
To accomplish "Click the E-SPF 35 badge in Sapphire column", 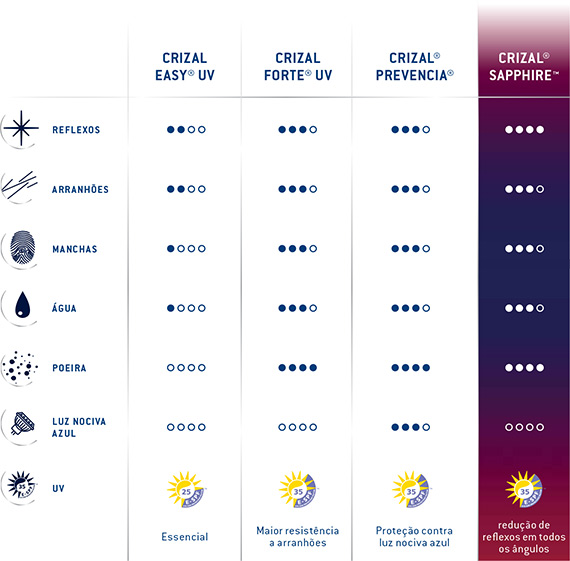I will (x=524, y=489).
